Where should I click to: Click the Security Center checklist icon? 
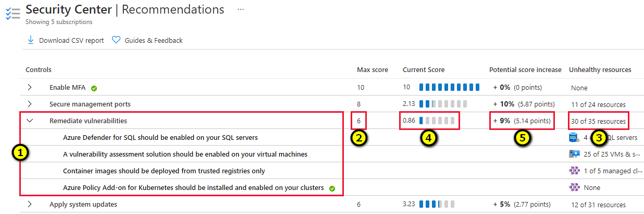point(13,14)
